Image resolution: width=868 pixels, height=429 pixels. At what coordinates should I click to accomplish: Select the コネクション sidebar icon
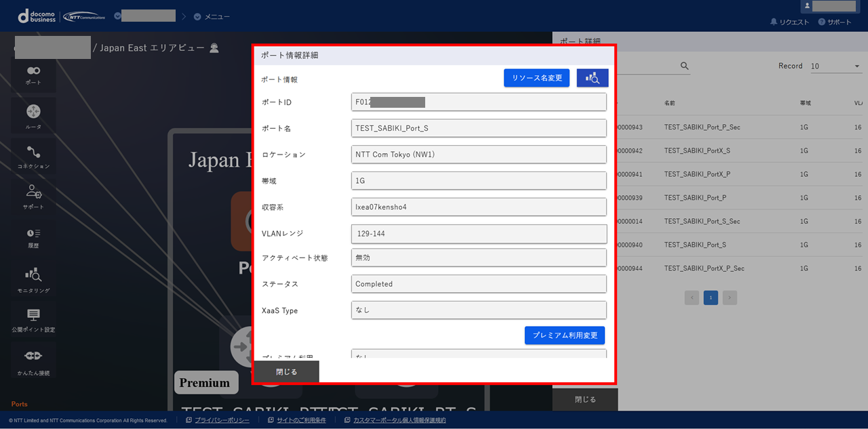[x=33, y=155]
